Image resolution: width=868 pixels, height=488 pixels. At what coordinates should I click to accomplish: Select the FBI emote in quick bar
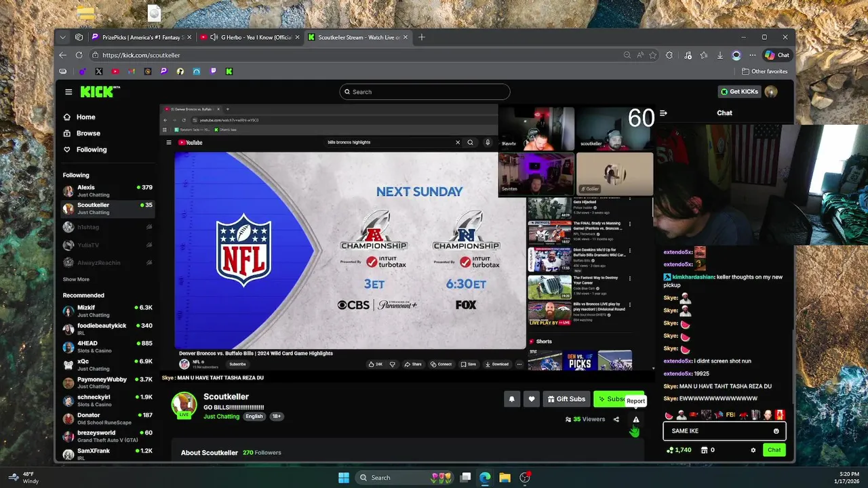(731, 415)
